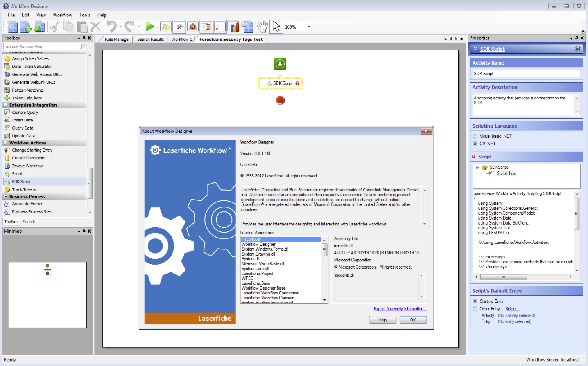Screen dimensions: 588x366
Task: Open the zoom percentage dropdown
Action: point(308,27)
